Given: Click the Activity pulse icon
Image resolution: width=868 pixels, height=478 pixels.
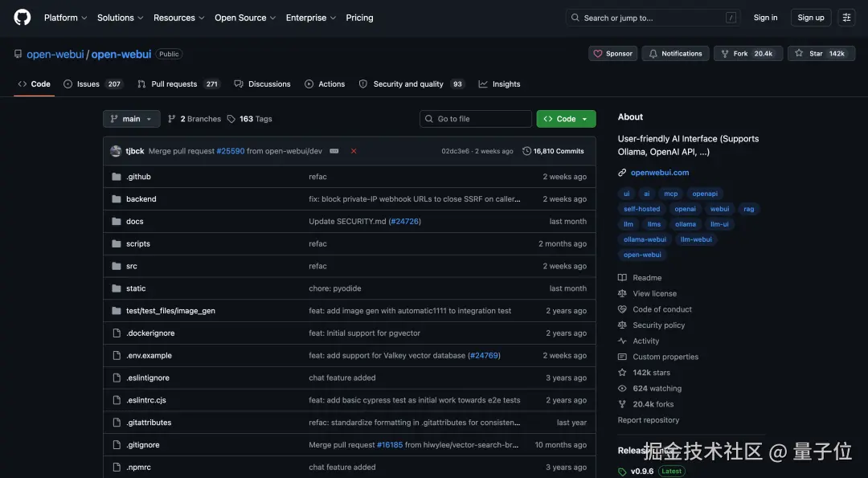Looking at the screenshot, I should 622,341.
